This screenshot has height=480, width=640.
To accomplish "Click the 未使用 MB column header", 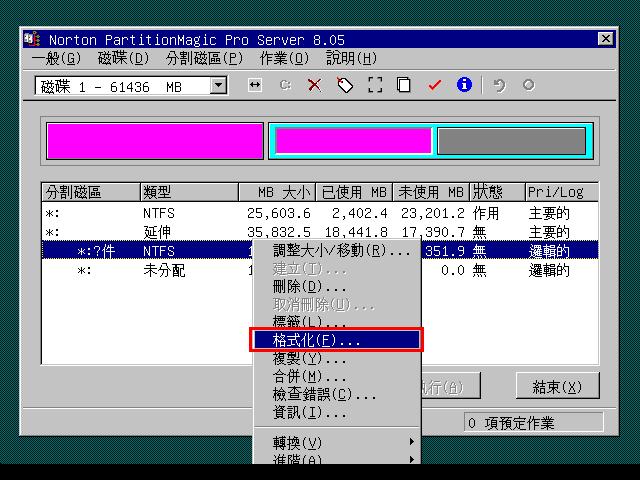I will click(431, 192).
